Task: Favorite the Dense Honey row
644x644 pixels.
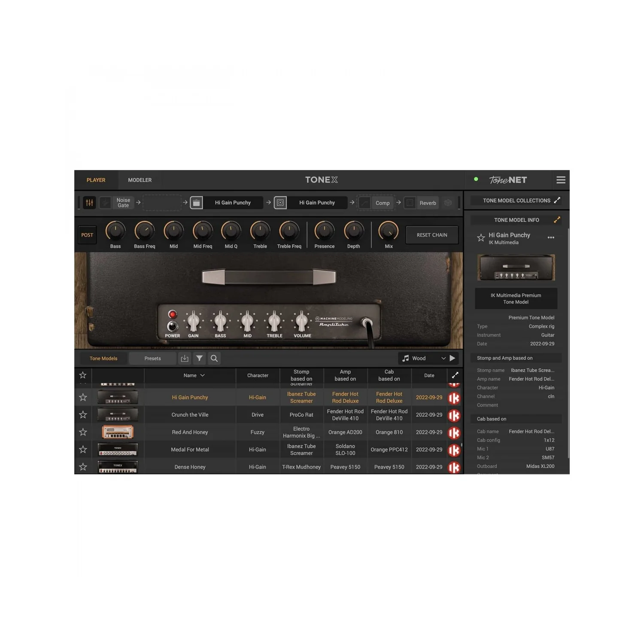Action: (83, 467)
